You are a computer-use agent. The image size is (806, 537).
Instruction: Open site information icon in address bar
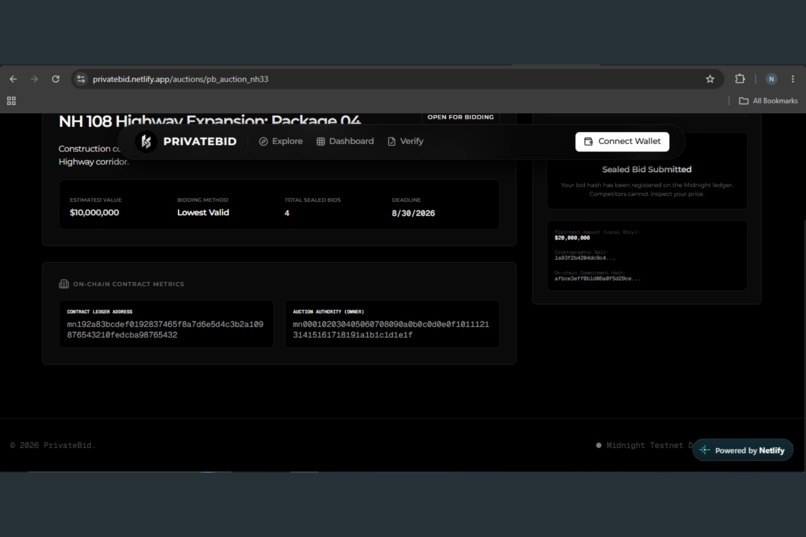(x=81, y=79)
